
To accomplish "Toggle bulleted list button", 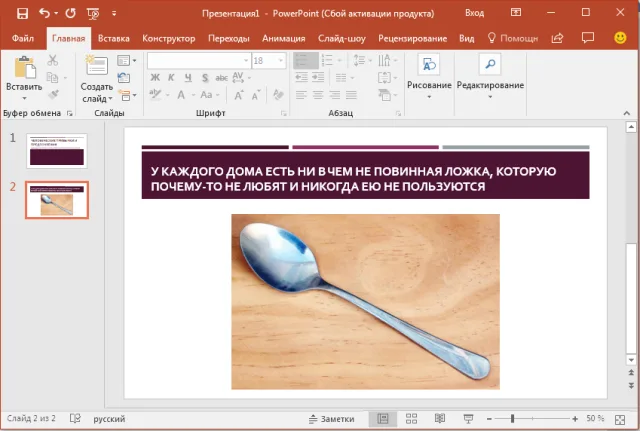I will [306, 61].
